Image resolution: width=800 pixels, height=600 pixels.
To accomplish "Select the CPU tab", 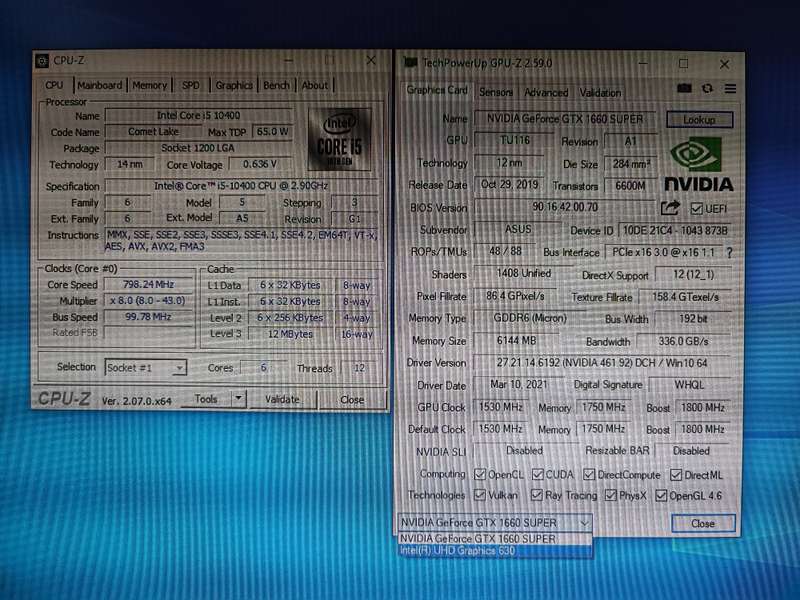I will point(55,85).
